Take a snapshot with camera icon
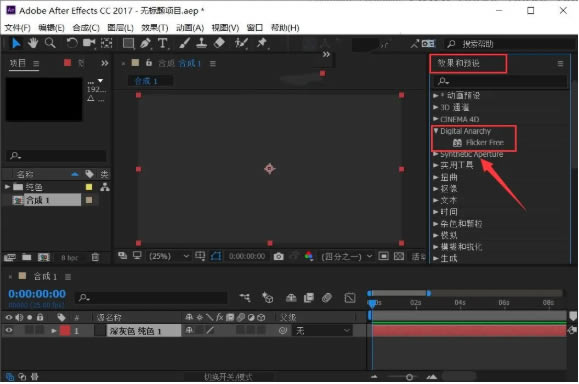Image resolution: width=579 pixels, height=384 pixels. point(278,256)
